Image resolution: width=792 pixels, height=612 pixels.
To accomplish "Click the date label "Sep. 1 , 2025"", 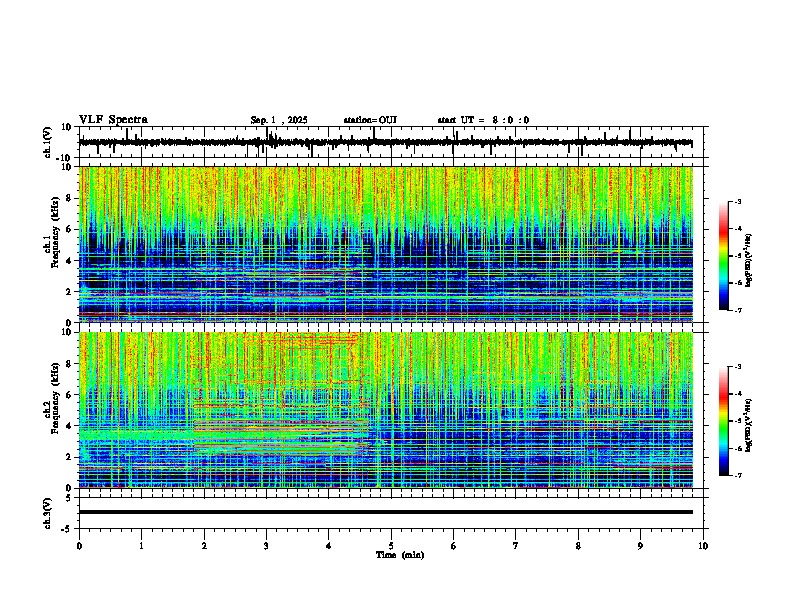I will (279, 120).
